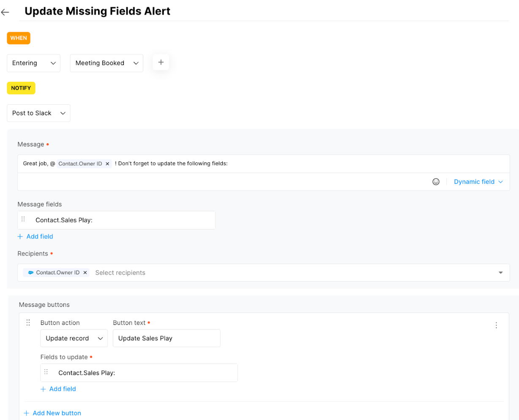
Task: Open the Meeting Booked dropdown
Action: (107, 63)
